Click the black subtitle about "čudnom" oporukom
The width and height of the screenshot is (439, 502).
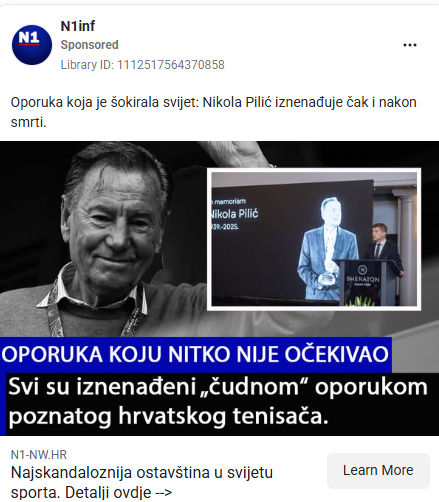(220, 402)
